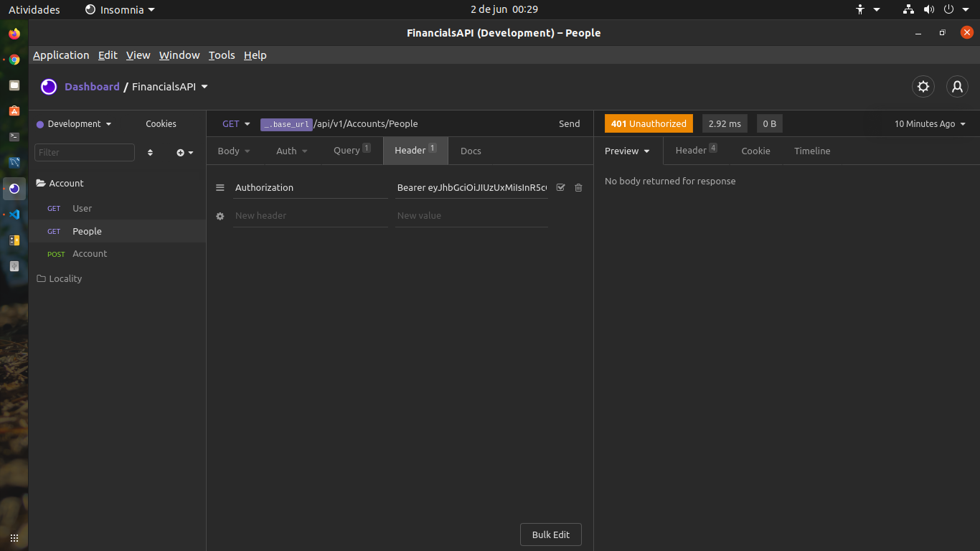Open the GET method dropdown

[236, 124]
